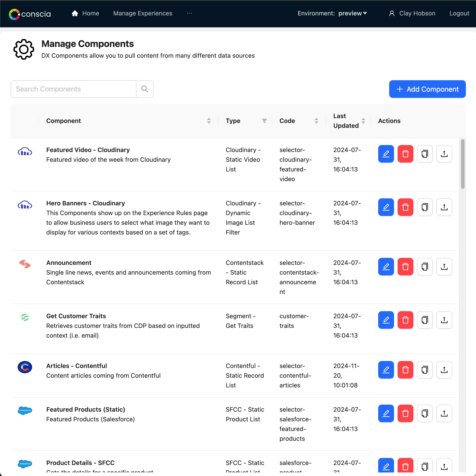Viewport: 476px width, 476px height.
Task: Delete the Featured Products (Static) component
Action: (x=405, y=413)
